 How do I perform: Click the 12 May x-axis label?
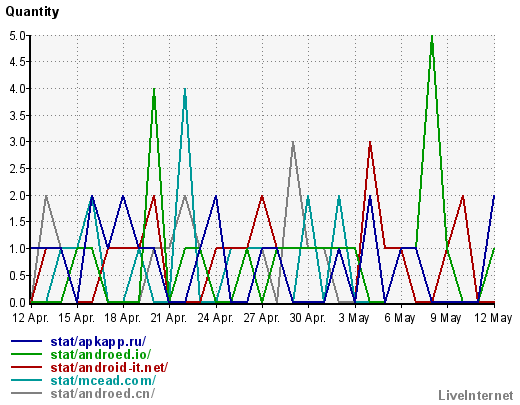tap(493, 318)
